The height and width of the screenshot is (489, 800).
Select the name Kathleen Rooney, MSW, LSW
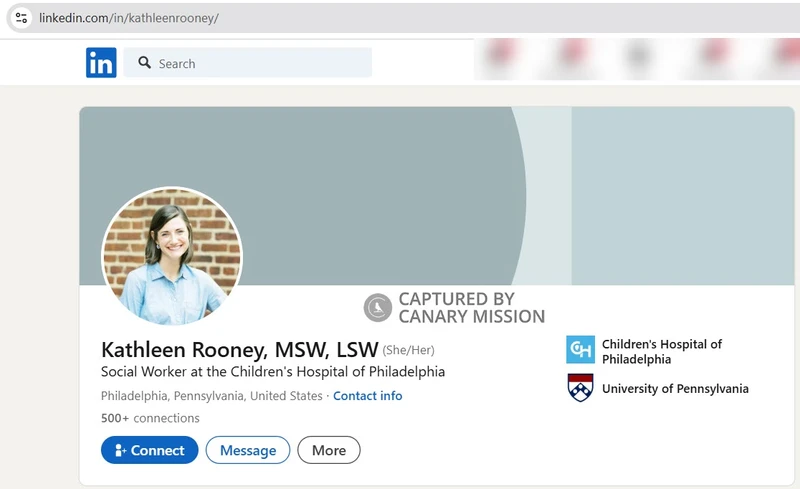[x=240, y=350]
